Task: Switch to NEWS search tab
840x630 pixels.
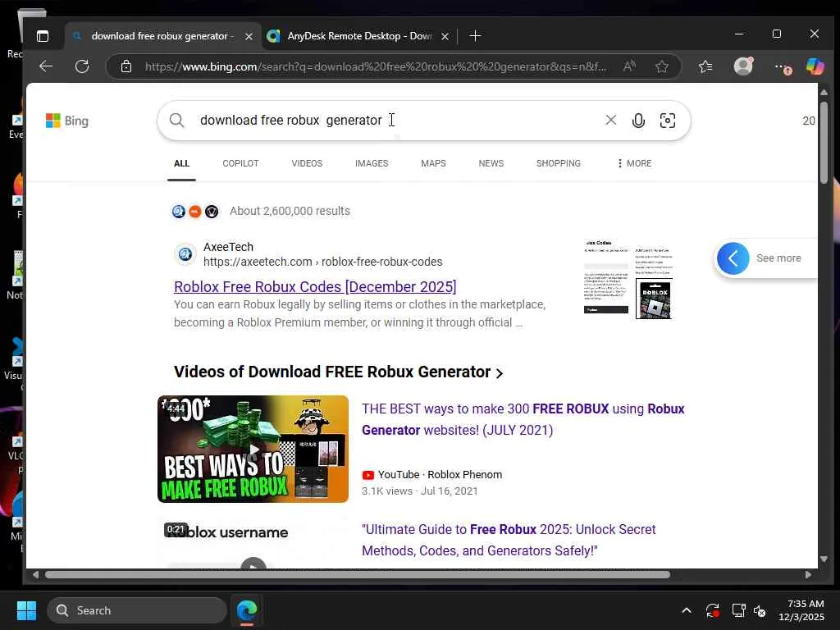Action: (x=491, y=163)
